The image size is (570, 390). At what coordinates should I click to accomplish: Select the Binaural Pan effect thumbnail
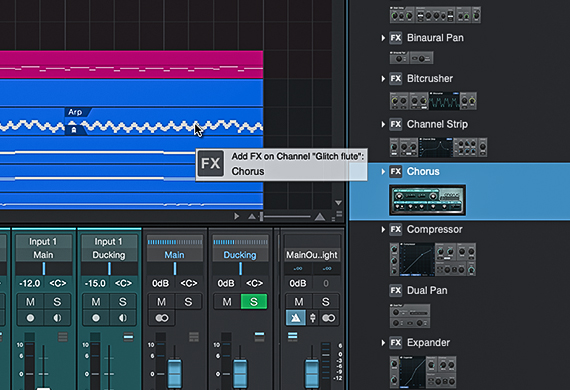pyautogui.click(x=411, y=58)
